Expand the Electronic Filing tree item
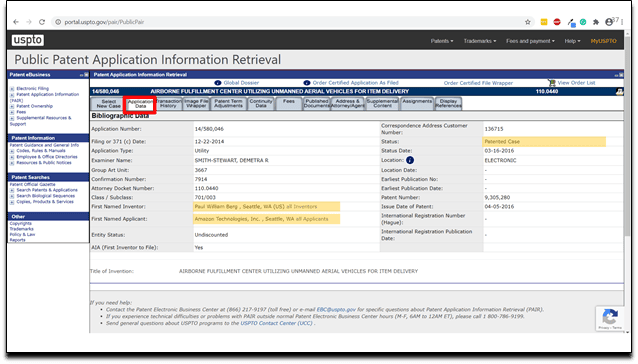 12,89
